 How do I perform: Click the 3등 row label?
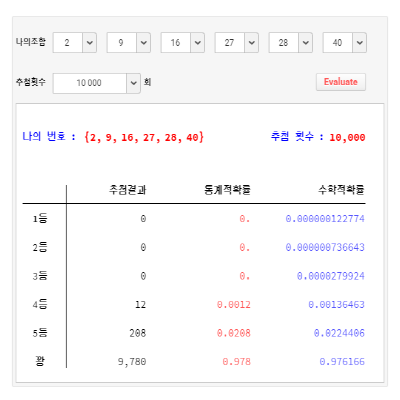40,276
